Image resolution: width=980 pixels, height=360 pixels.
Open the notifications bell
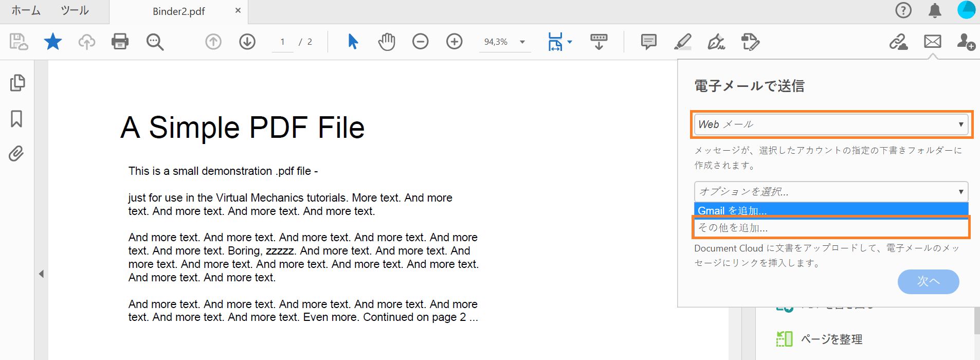pyautogui.click(x=935, y=10)
